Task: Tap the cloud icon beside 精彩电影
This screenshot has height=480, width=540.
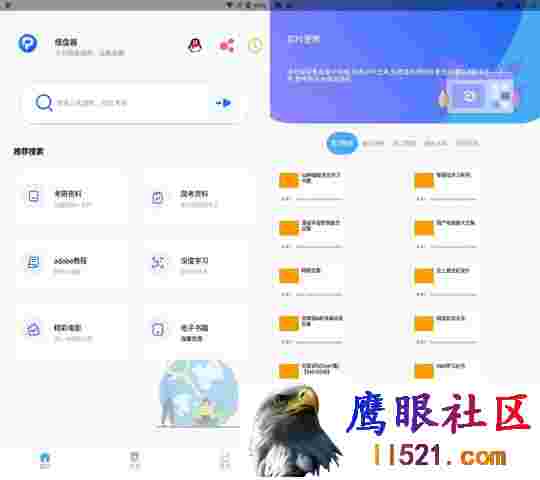Action: [x=32, y=329]
